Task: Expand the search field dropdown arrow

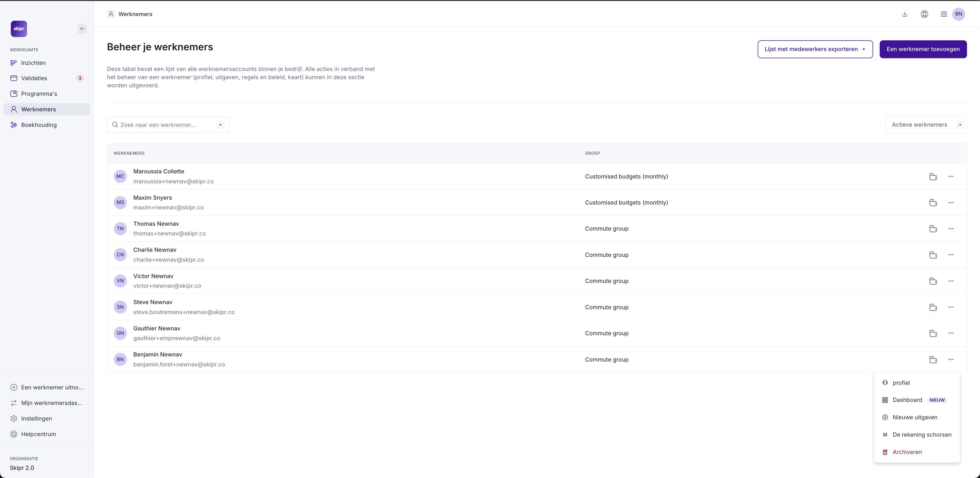Action: pos(220,125)
